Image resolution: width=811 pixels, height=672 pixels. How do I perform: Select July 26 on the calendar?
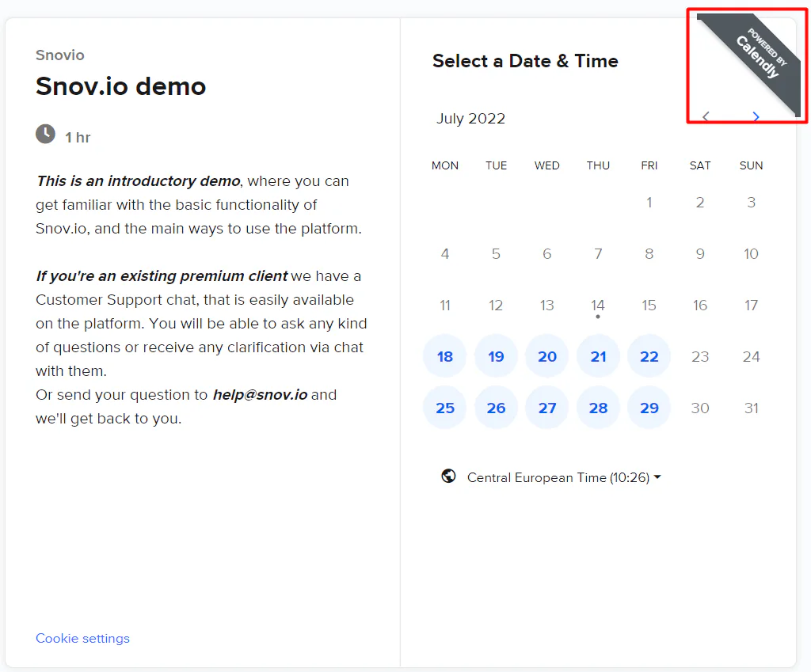point(496,408)
